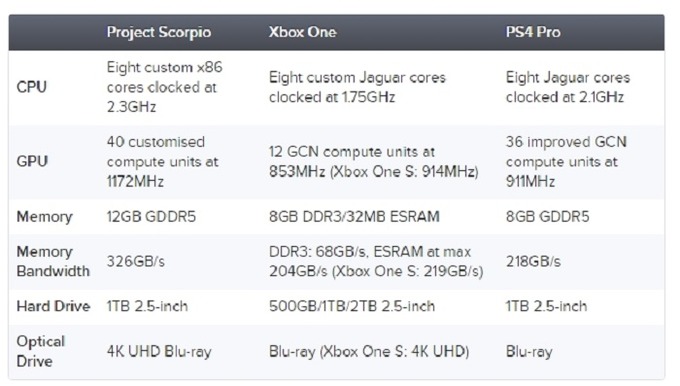Click the 8GB DDR3/32MB ESRAM cell
680x386 pixels.
(354, 216)
